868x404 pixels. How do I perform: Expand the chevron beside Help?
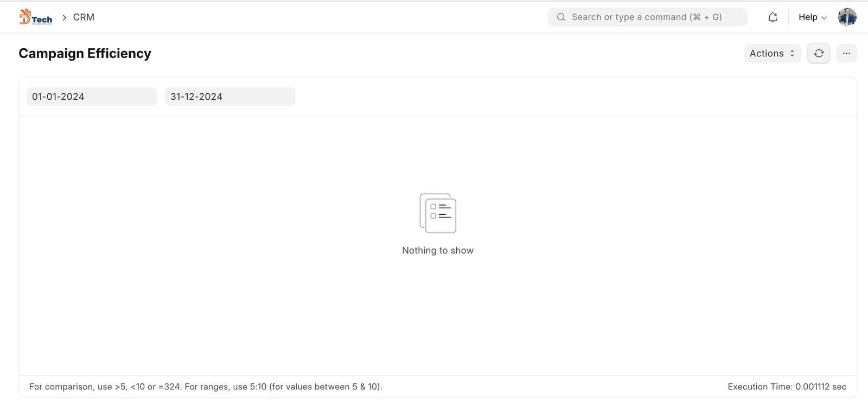point(824,18)
